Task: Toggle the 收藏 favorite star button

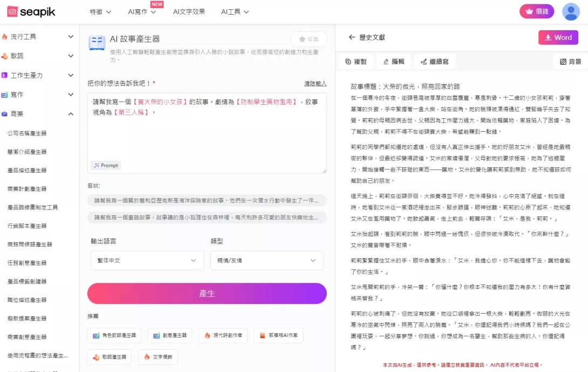Action: 309,39
